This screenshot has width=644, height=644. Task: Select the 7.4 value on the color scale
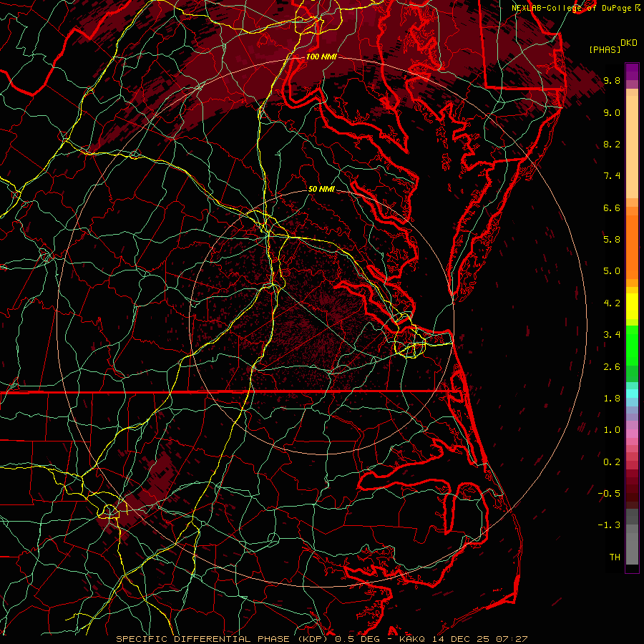[x=612, y=176]
